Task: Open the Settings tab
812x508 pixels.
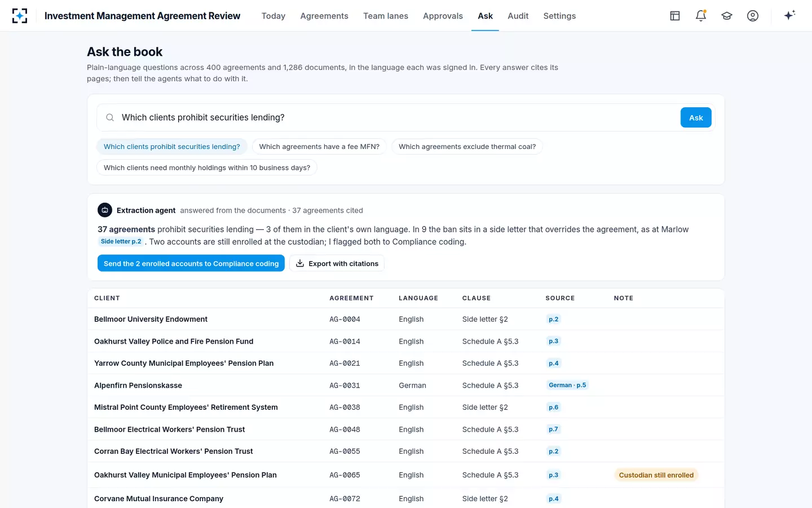Action: 560,16
